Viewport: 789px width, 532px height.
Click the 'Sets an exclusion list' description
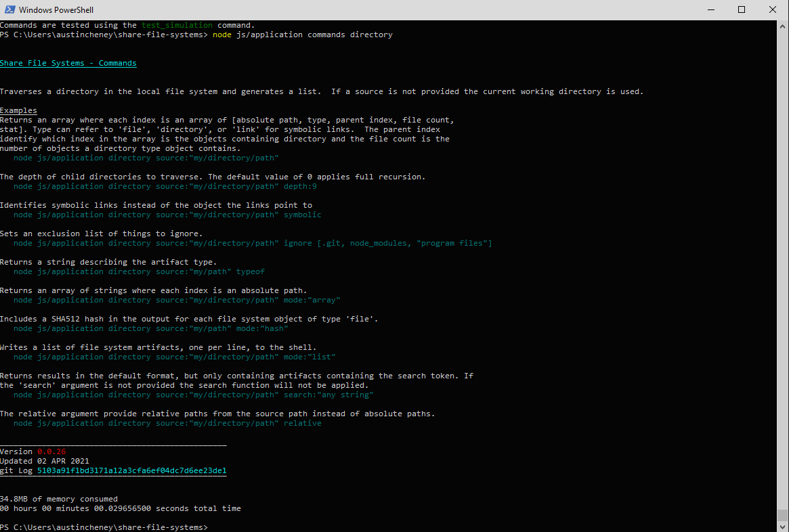(x=101, y=234)
